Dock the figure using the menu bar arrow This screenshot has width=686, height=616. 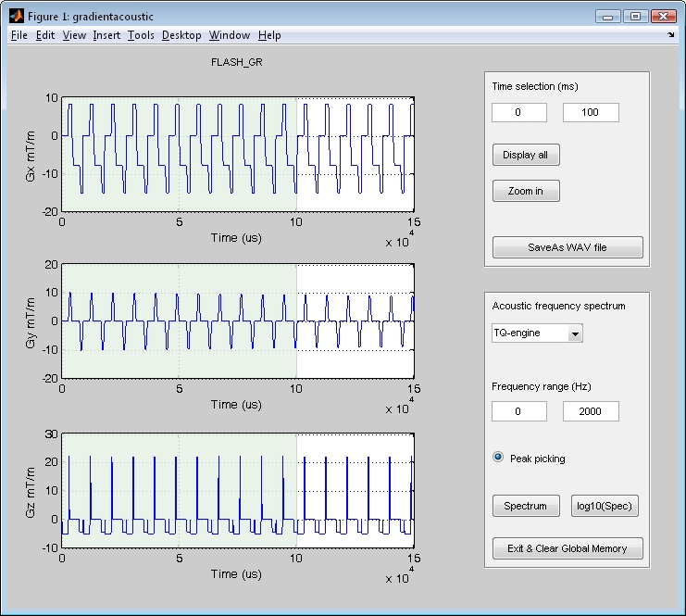click(670, 35)
